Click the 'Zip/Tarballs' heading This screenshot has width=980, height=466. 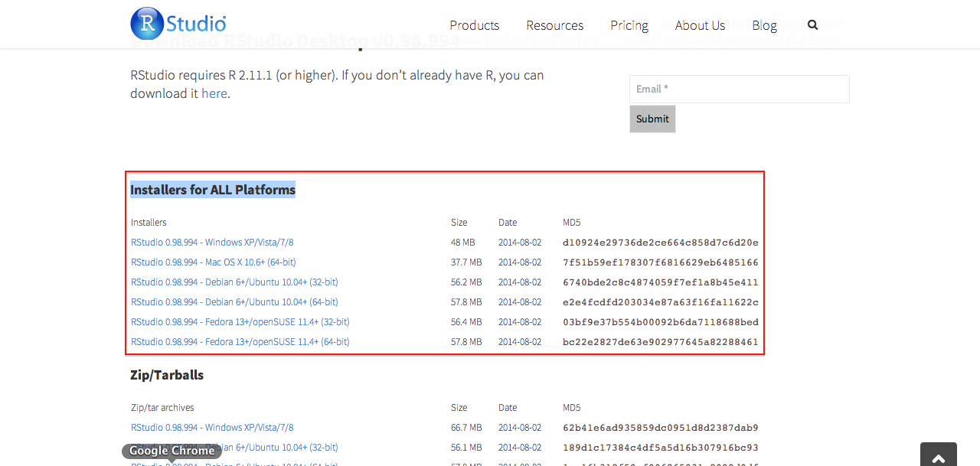(167, 375)
